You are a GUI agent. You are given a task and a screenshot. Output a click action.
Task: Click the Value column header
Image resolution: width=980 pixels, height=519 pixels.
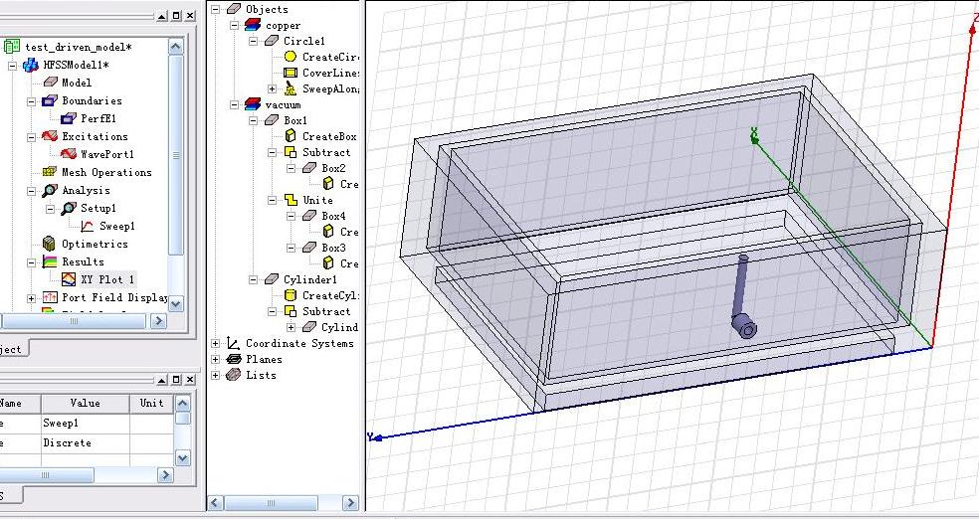pyautogui.click(x=85, y=403)
